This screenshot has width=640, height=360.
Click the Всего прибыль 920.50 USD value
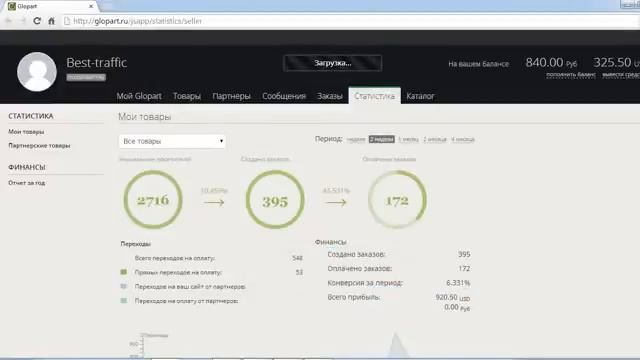coord(453,298)
